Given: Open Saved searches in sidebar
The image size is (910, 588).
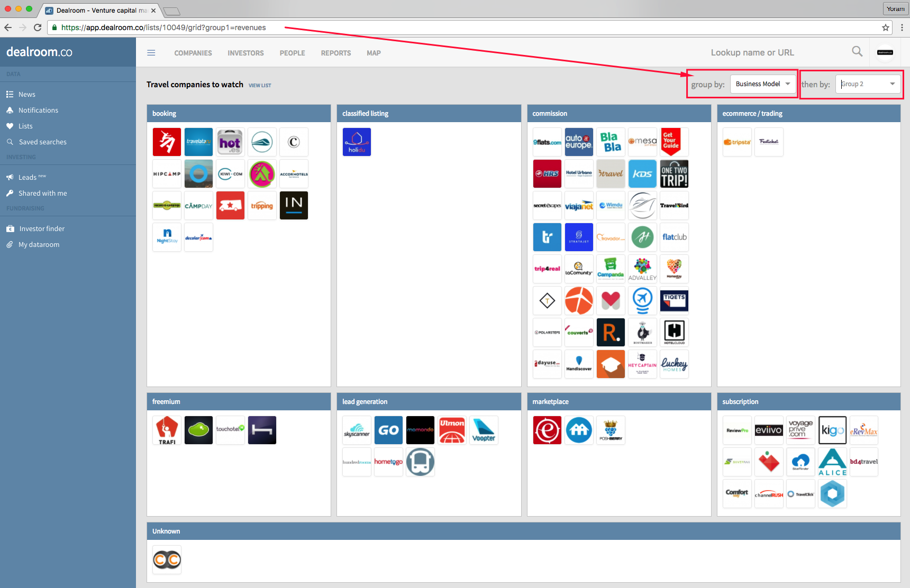Looking at the screenshot, I should tap(42, 142).
